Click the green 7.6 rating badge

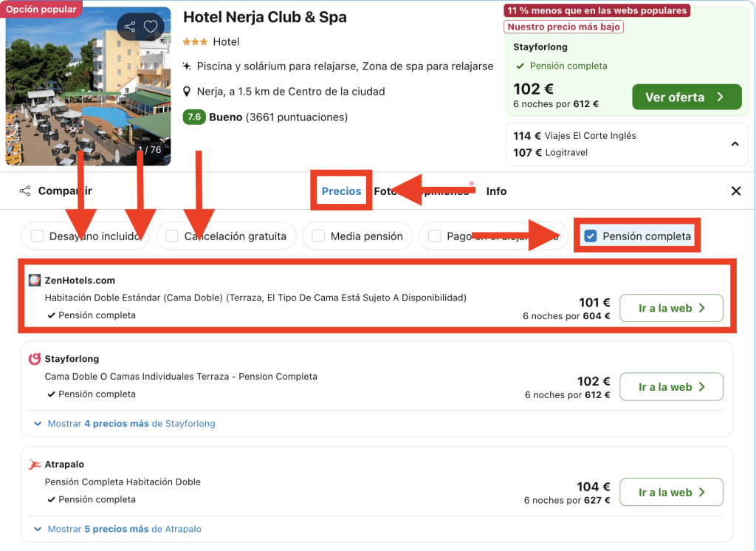pos(193,117)
